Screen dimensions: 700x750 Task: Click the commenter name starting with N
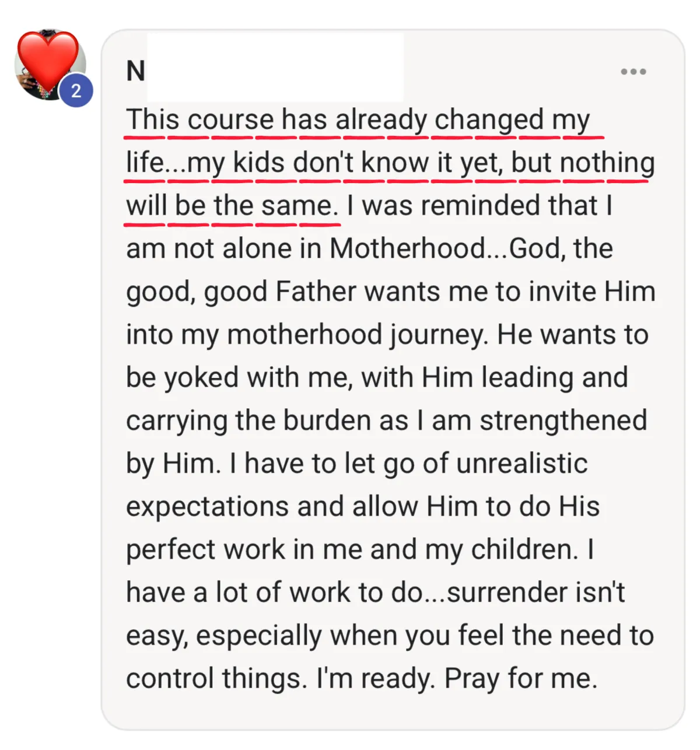135,72
